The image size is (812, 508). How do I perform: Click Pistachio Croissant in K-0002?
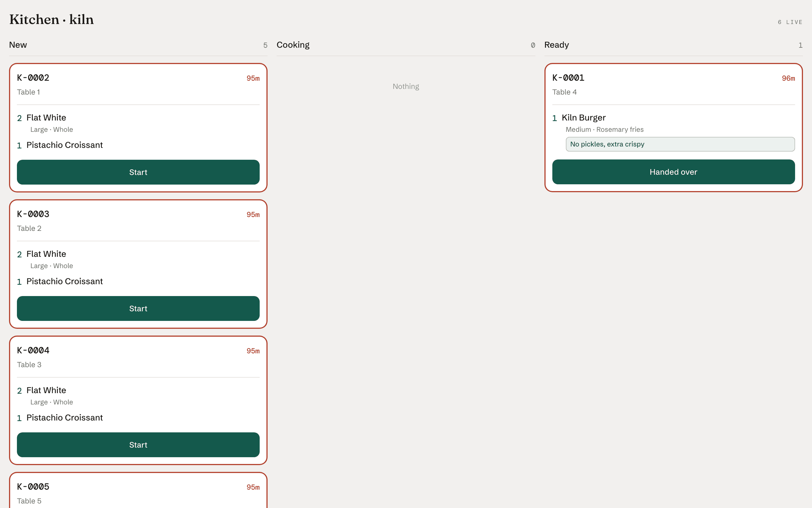pos(64,145)
